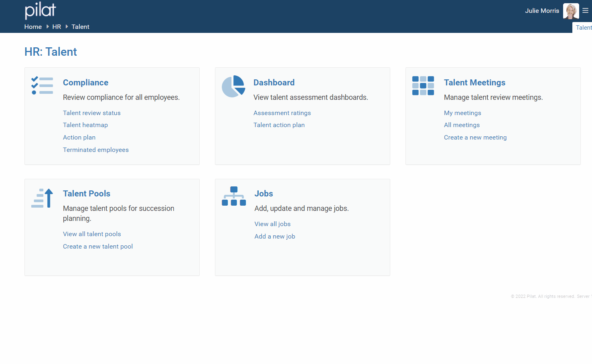Open My meetings
The image size is (592, 364).
tap(462, 113)
